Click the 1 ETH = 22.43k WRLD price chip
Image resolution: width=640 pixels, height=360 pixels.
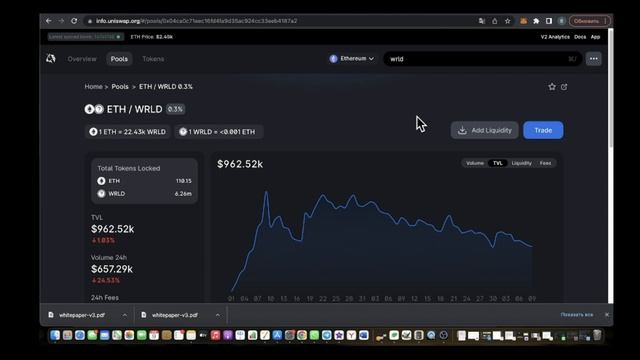[128, 132]
